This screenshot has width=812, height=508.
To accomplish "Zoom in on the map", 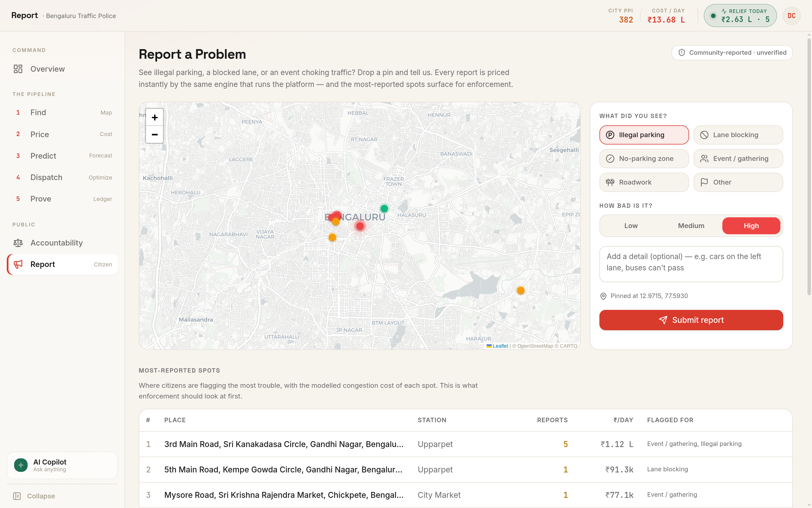I will (154, 117).
